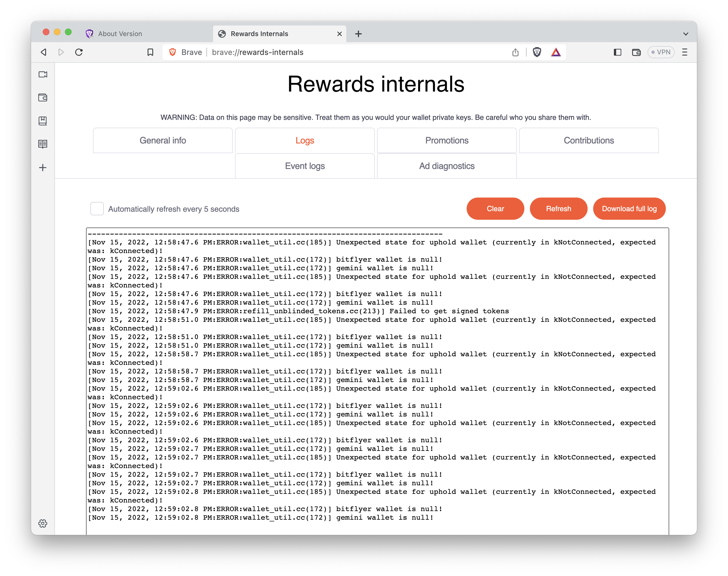
Task: Click the share icon in the address bar
Action: pos(515,52)
